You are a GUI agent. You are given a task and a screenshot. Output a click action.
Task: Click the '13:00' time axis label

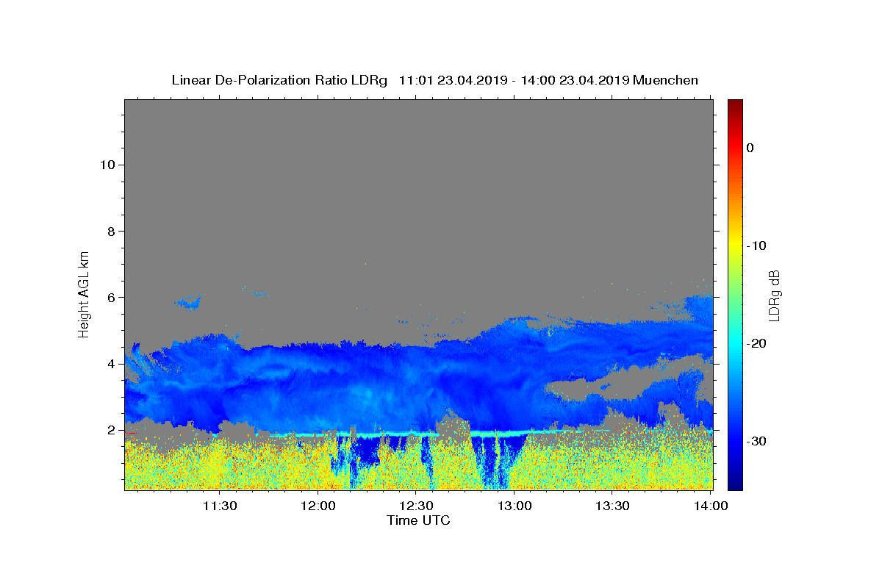[x=514, y=506]
